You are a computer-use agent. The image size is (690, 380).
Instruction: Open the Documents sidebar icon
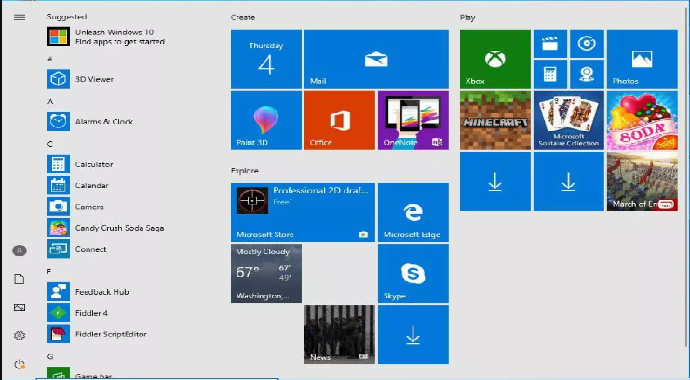click(x=19, y=279)
